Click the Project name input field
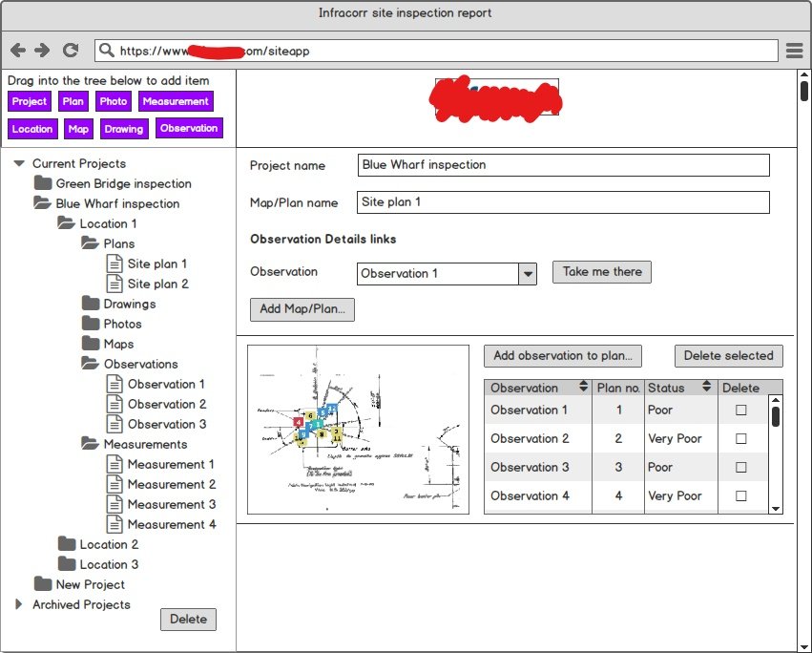812x653 pixels. pyautogui.click(x=563, y=165)
